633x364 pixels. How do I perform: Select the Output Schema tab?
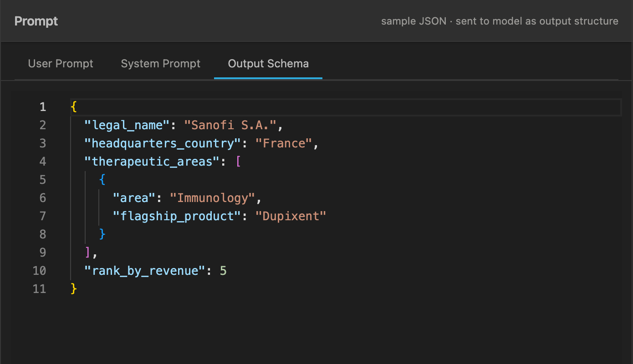268,64
